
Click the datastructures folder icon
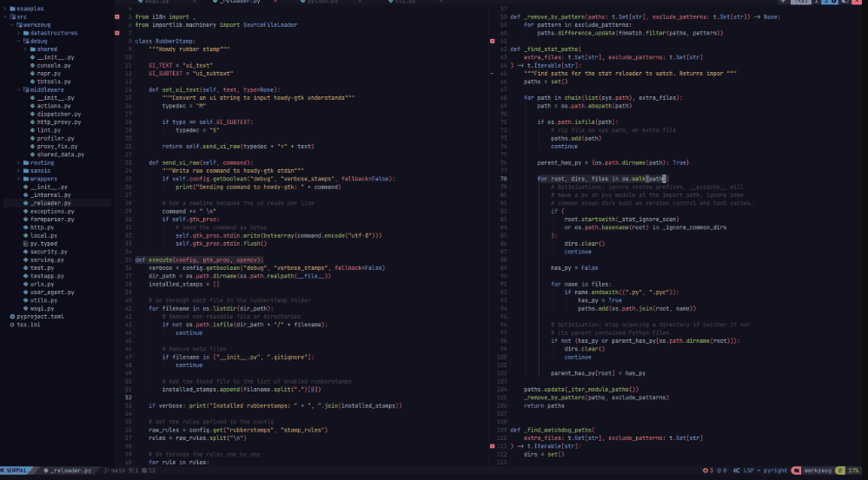coord(26,33)
